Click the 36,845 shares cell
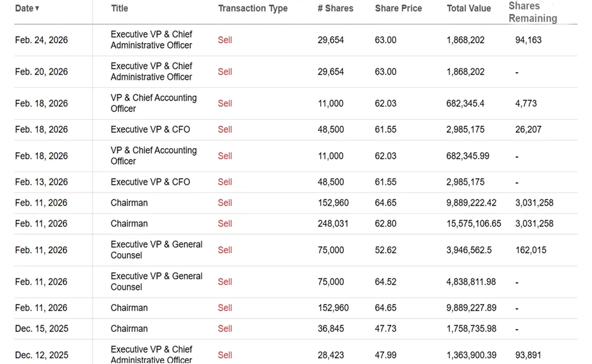The height and width of the screenshot is (364, 592). 331,329
